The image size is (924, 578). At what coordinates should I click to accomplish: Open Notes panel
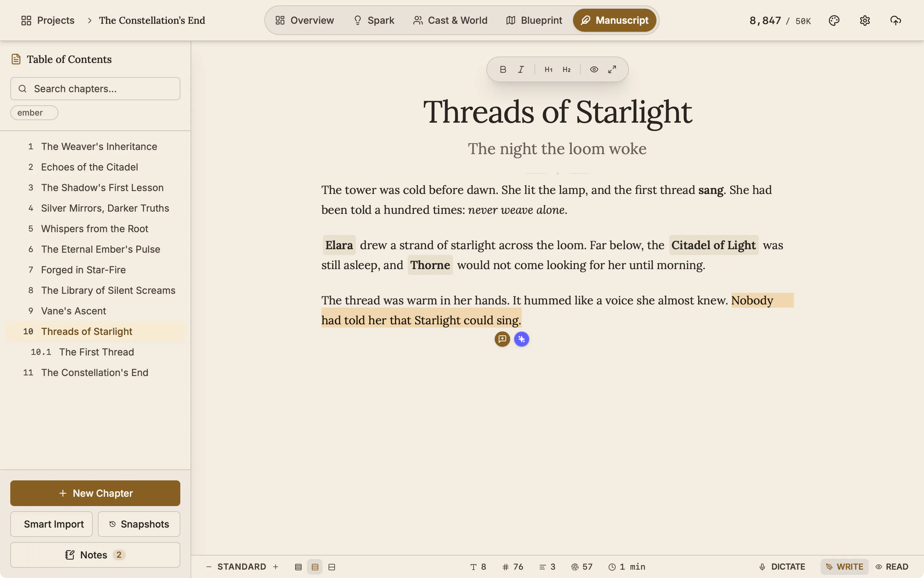tap(95, 555)
